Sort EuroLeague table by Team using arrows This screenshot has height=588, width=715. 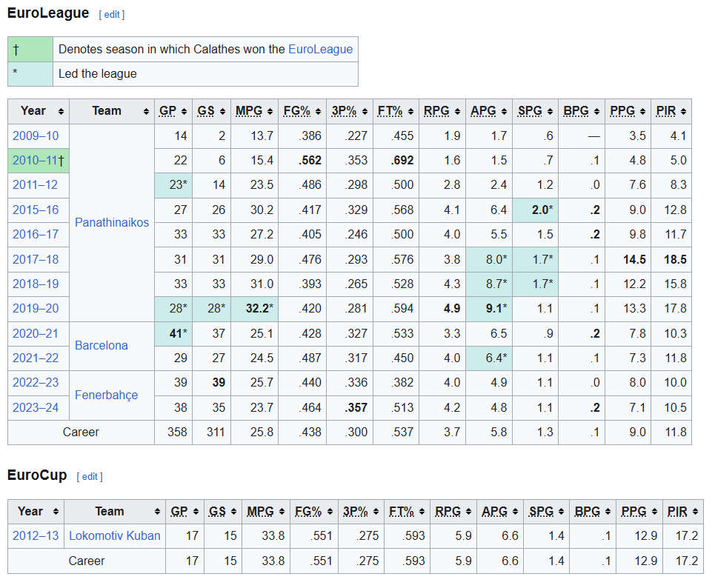146,112
